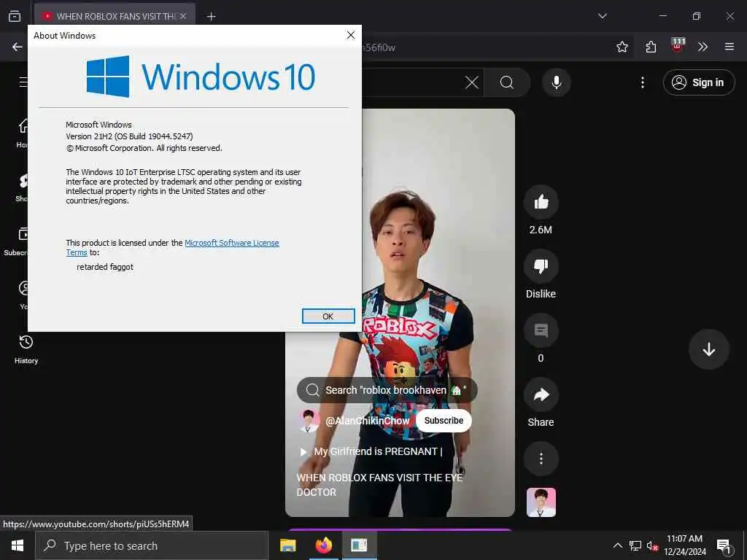Screen dimensions: 747x560
Task: Share the YouTube short
Action: click(541, 394)
